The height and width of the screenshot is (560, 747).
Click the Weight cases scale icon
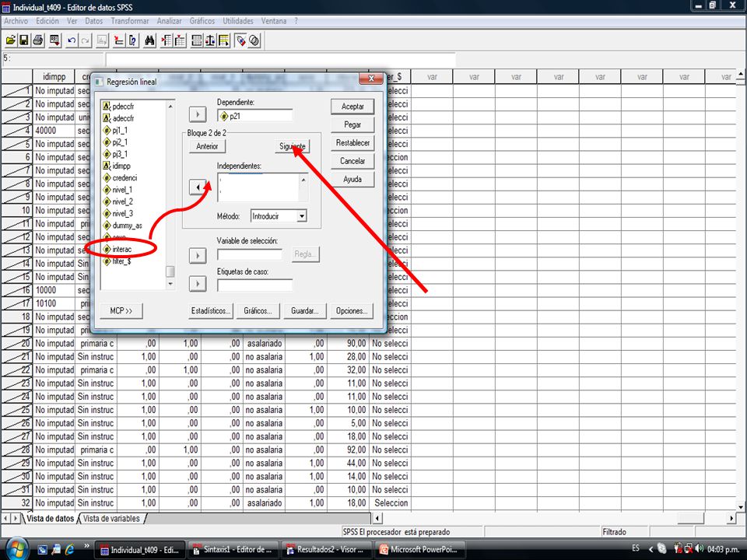[x=210, y=41]
